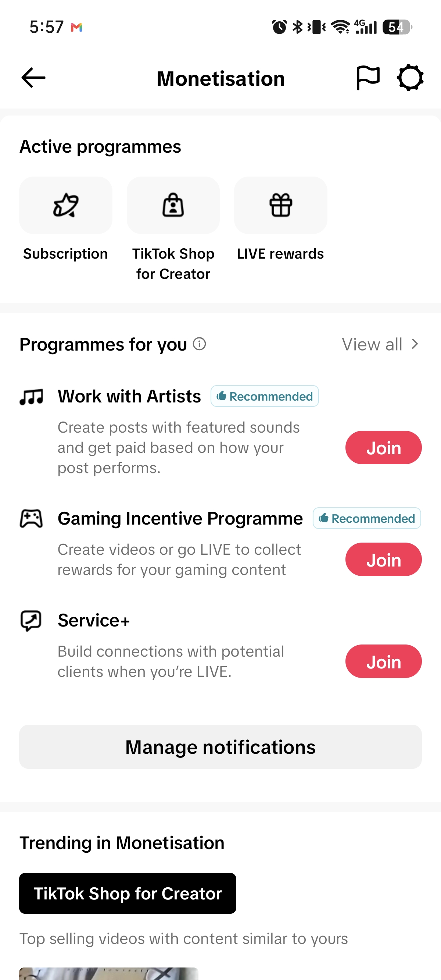The image size is (441, 980).
Task: Open the View all link
Action: click(372, 344)
